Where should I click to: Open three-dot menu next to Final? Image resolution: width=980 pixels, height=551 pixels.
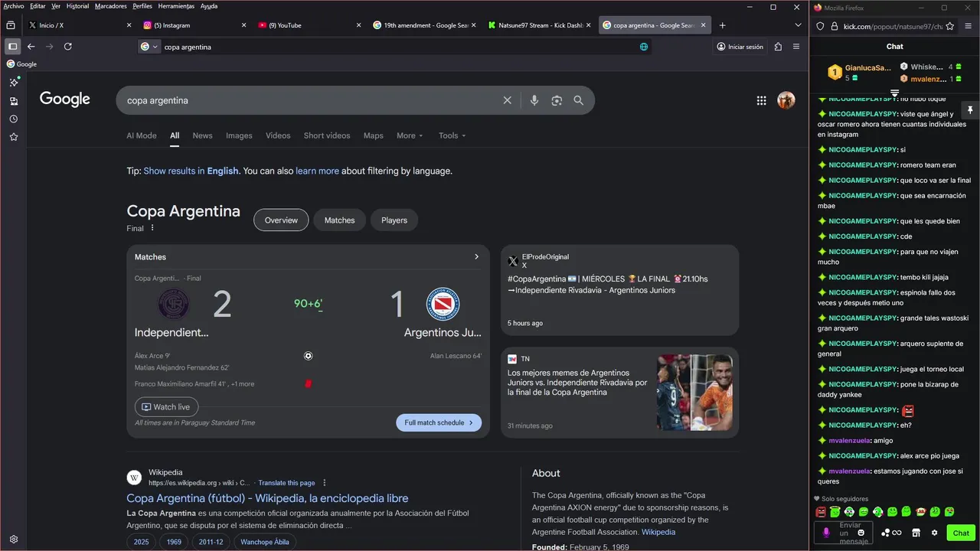[152, 228]
